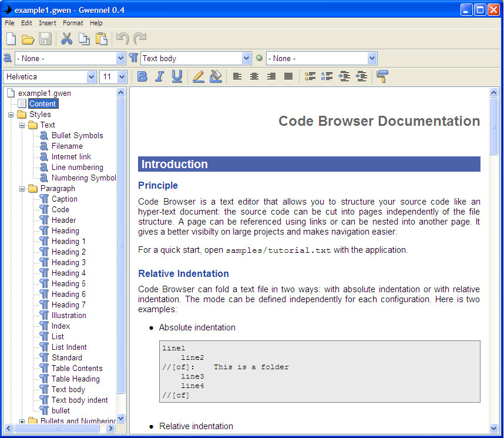
Task: Toggle bullet list formatting
Action: [310, 76]
